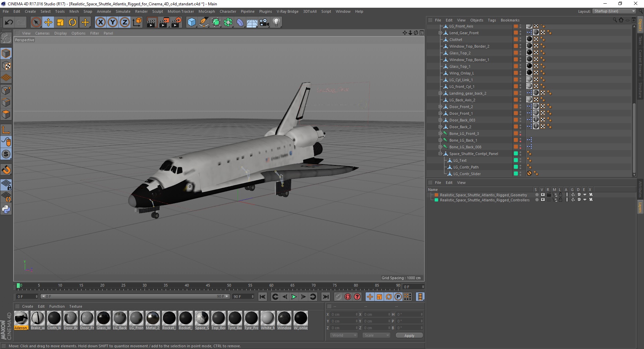Enable Points mode in left toolbar
Screen dimensions: 644x349
(x=6, y=90)
